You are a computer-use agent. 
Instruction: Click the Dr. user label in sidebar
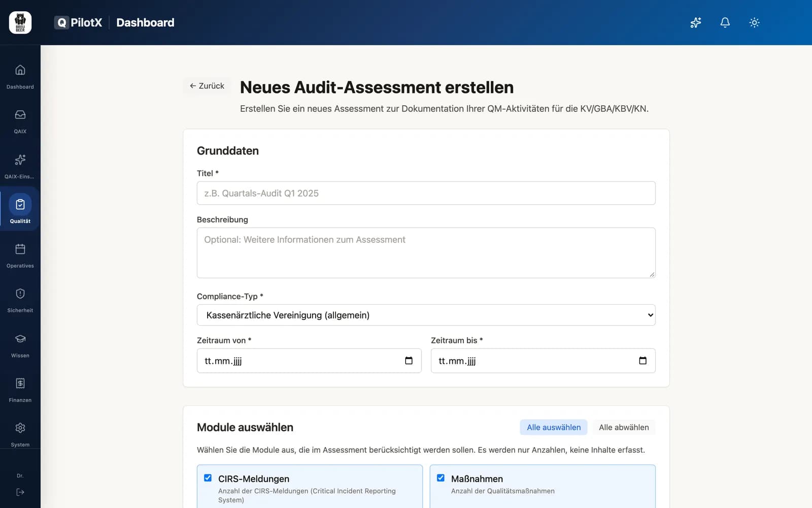click(x=20, y=476)
